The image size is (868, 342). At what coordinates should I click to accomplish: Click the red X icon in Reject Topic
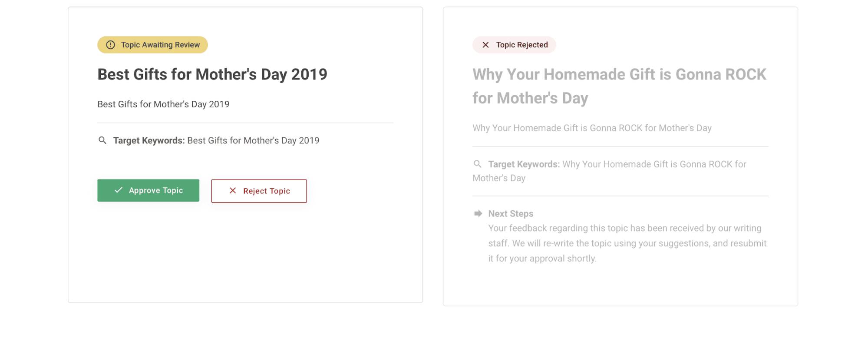[233, 190]
